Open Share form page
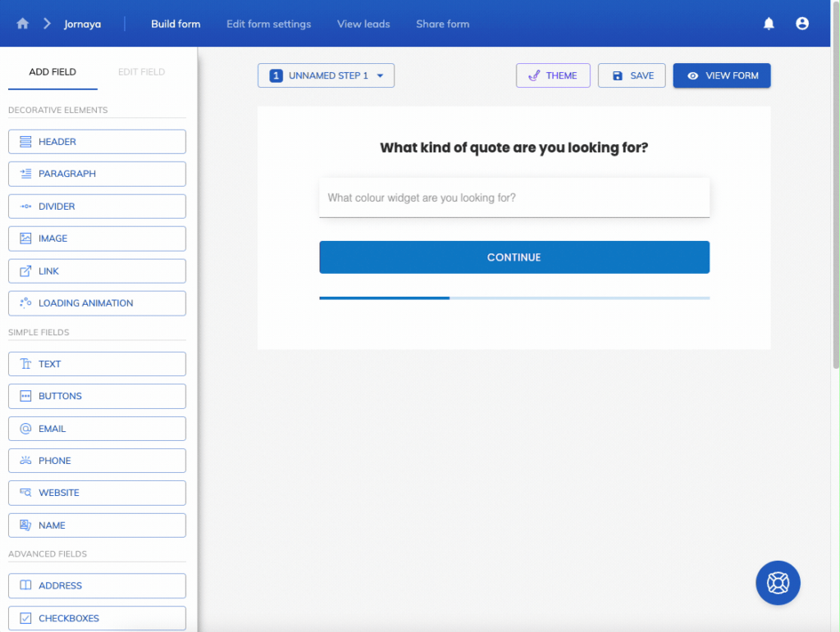 443,24
